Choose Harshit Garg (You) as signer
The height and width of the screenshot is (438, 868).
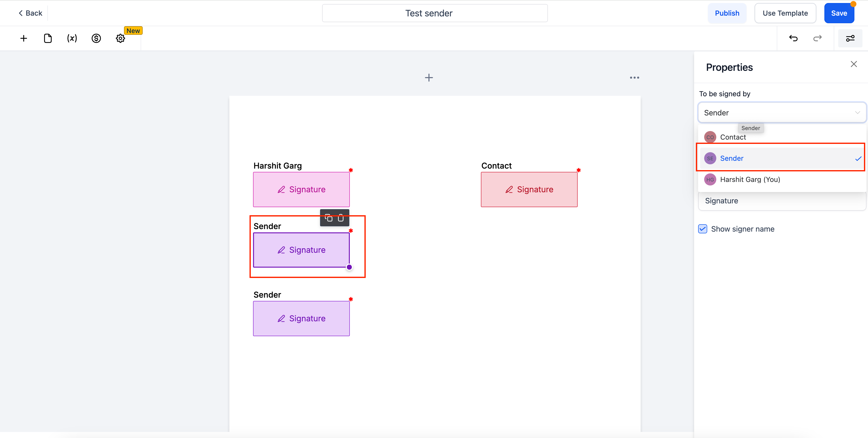click(x=750, y=180)
